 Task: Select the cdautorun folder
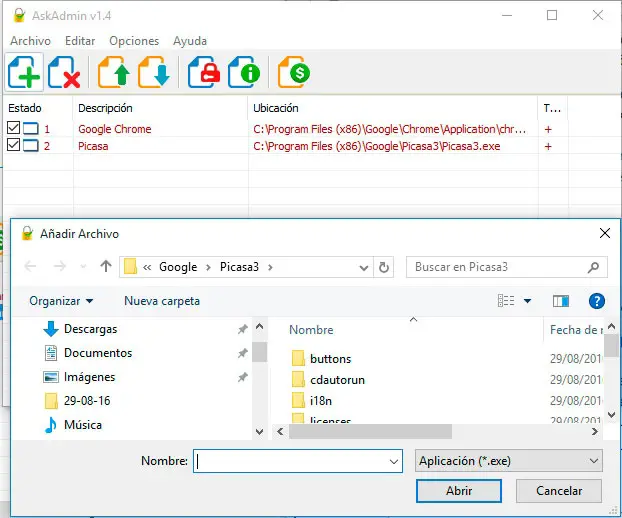point(337,380)
